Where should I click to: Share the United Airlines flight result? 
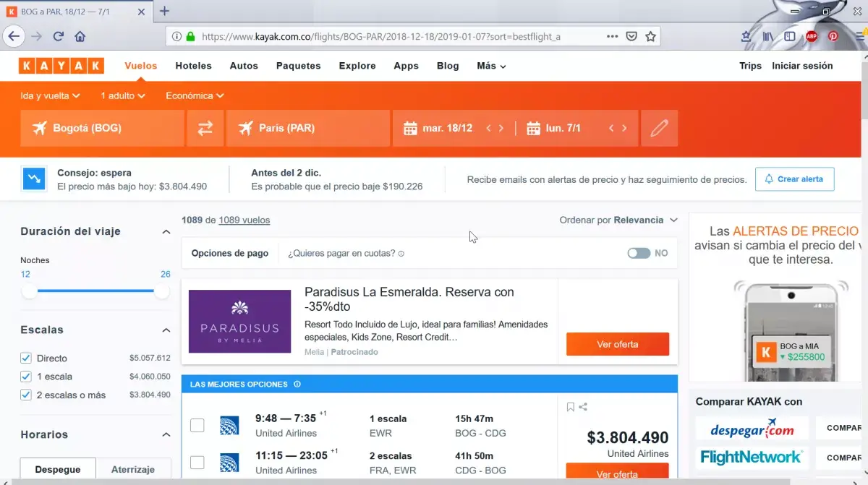583,407
